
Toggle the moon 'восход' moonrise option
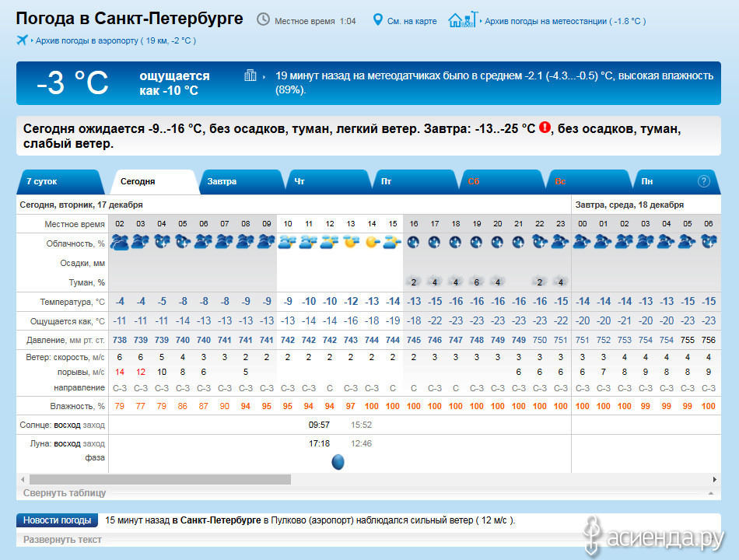[66, 443]
